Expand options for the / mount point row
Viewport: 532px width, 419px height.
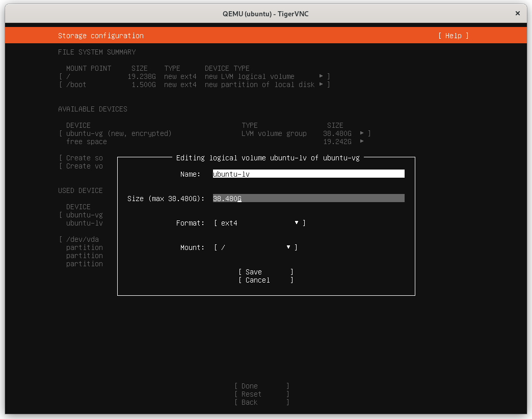click(322, 76)
